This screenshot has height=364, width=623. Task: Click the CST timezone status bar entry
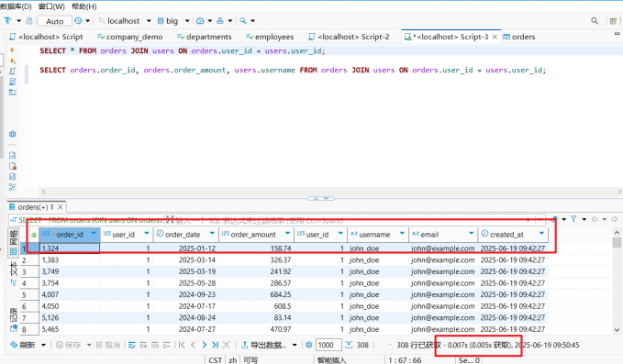(x=215, y=360)
